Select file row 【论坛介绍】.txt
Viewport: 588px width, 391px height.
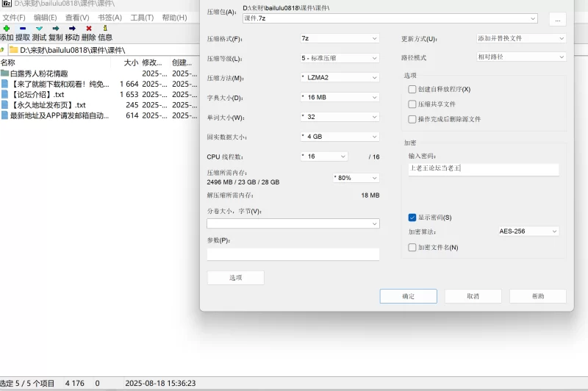coord(99,95)
